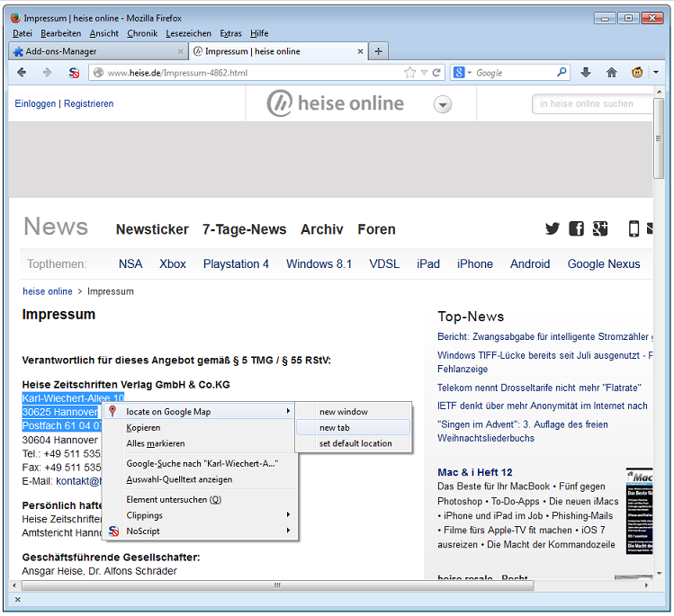
Task: Open the Chronik menu
Action: pos(142,33)
